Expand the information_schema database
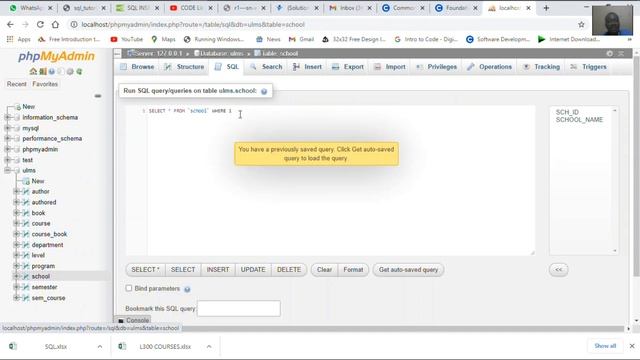Screen dimensions: 640x360 7,117
